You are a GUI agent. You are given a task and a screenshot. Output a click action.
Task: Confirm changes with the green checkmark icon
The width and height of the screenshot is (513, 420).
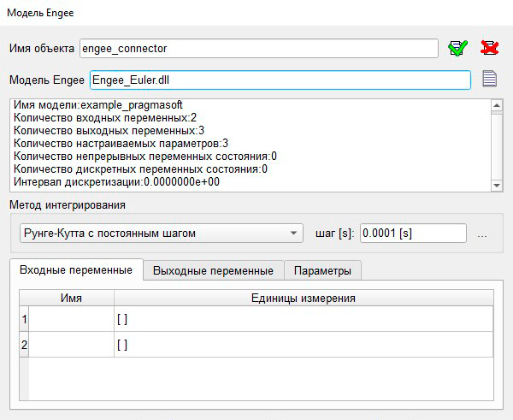pos(457,49)
